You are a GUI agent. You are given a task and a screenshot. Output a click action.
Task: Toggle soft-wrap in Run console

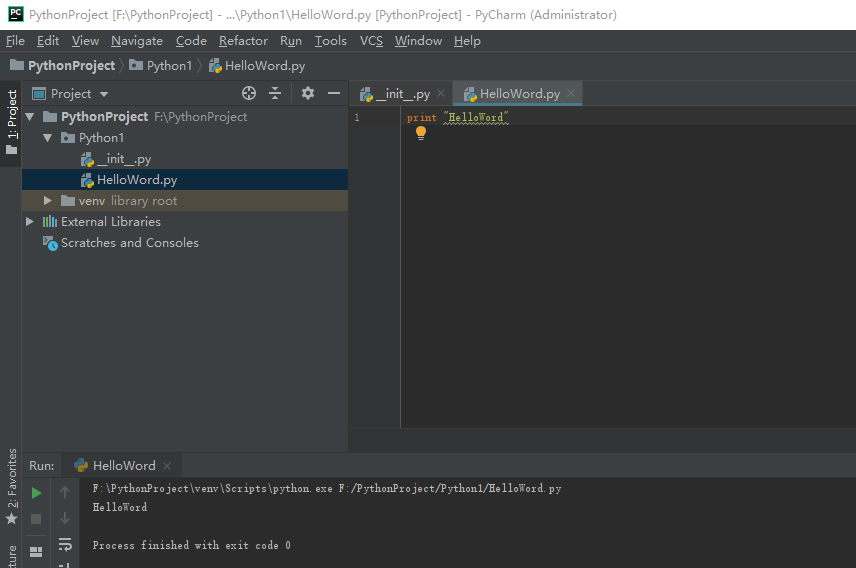[x=65, y=544]
